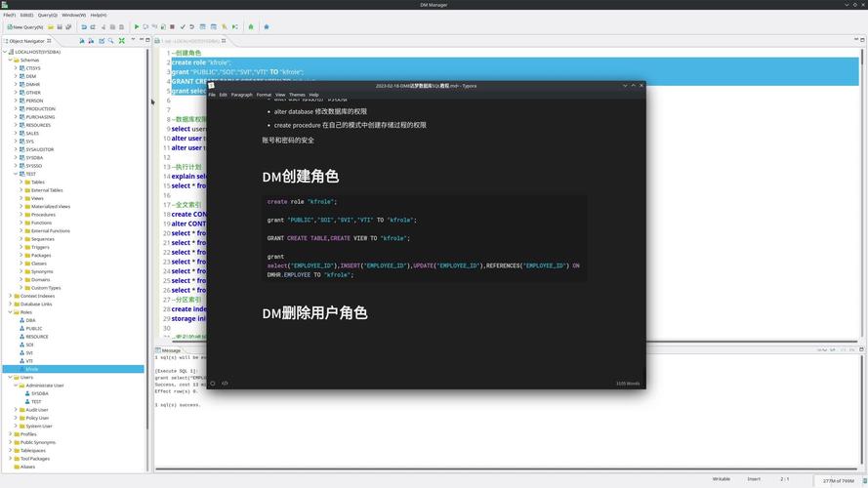Collapse the Roles folder

click(10, 312)
